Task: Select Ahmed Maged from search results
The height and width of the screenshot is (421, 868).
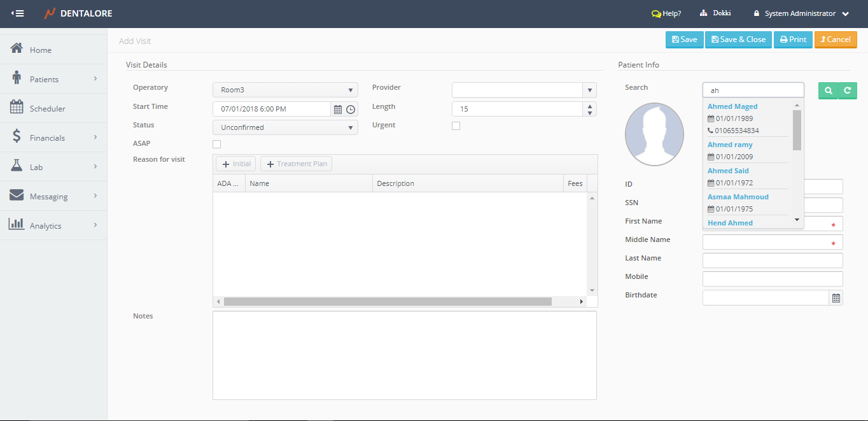Action: (732, 107)
